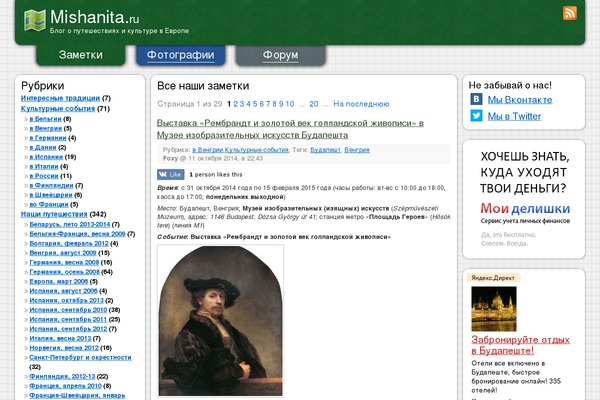Click the Венгрия tag in article meta
Image resolution: width=600 pixels, height=400 pixels.
point(357,150)
